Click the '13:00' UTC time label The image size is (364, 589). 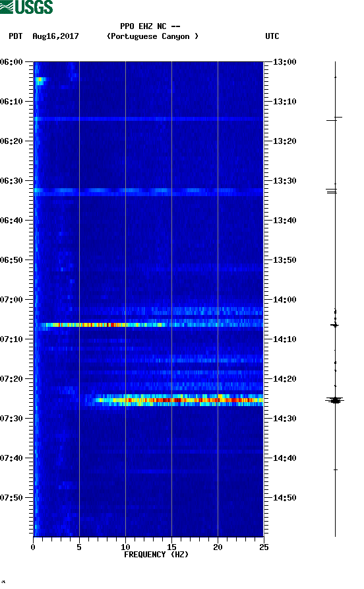[284, 61]
